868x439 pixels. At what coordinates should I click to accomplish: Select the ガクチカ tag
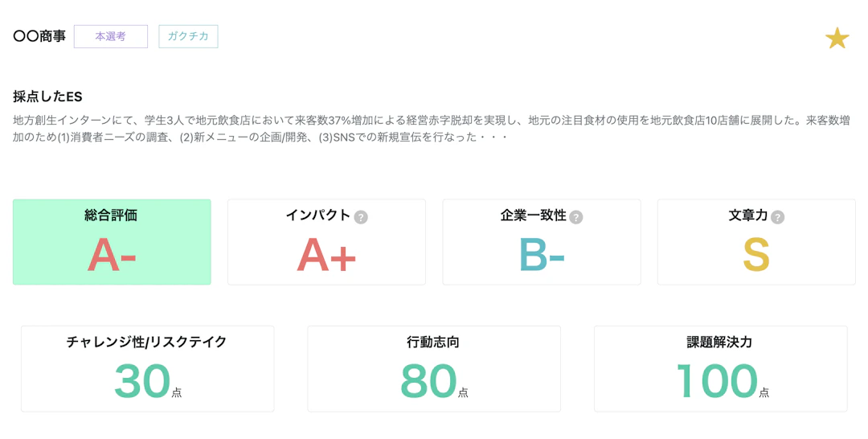(188, 36)
